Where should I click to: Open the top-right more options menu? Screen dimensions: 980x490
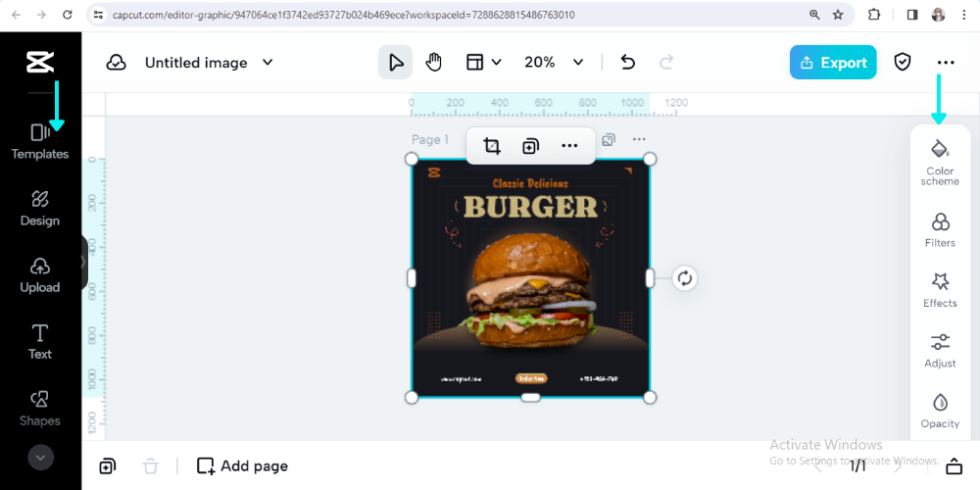(946, 63)
